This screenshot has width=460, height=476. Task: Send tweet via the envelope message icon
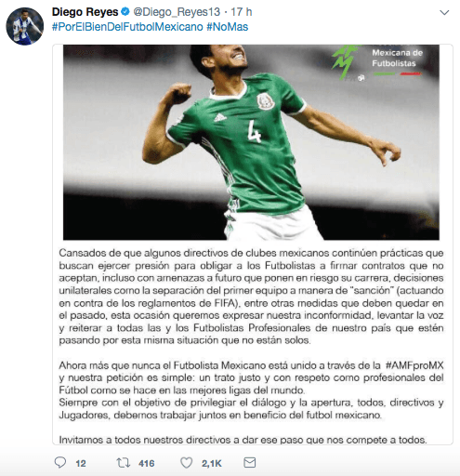tap(250, 463)
